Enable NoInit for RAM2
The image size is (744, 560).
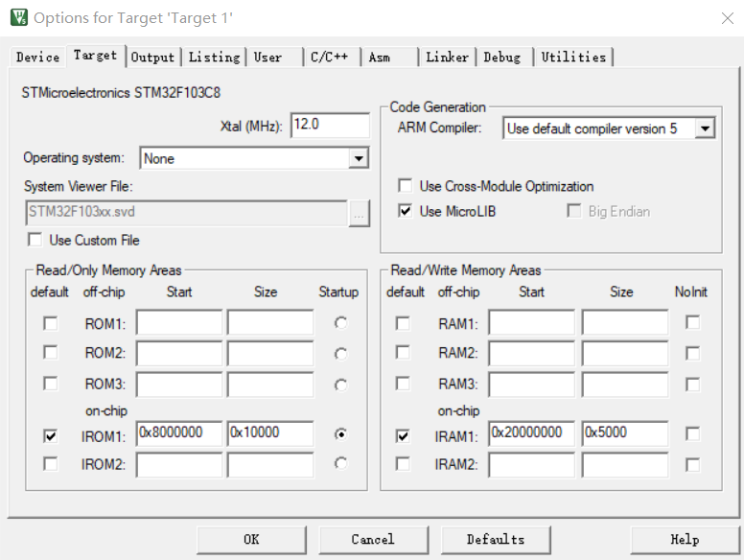click(x=693, y=354)
